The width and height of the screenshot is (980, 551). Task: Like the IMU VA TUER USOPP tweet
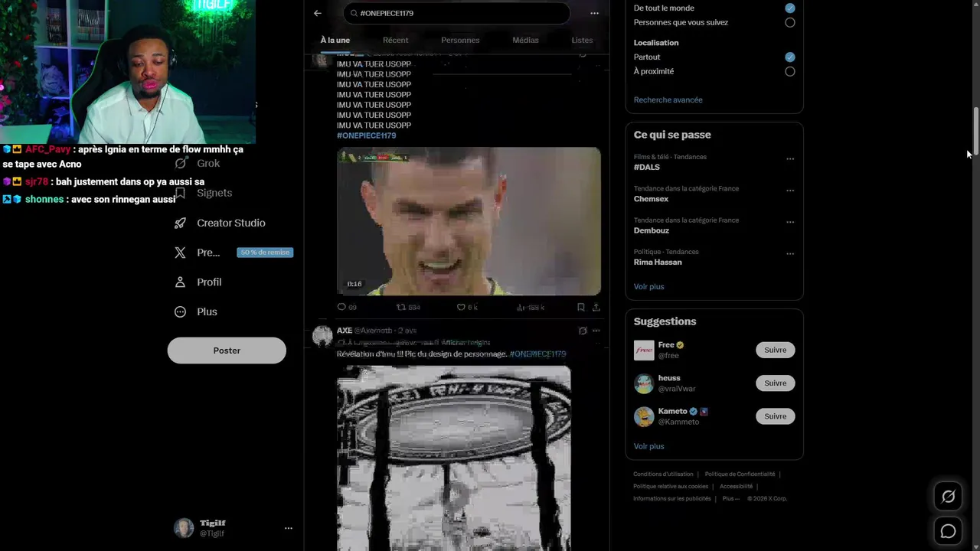[x=461, y=307]
